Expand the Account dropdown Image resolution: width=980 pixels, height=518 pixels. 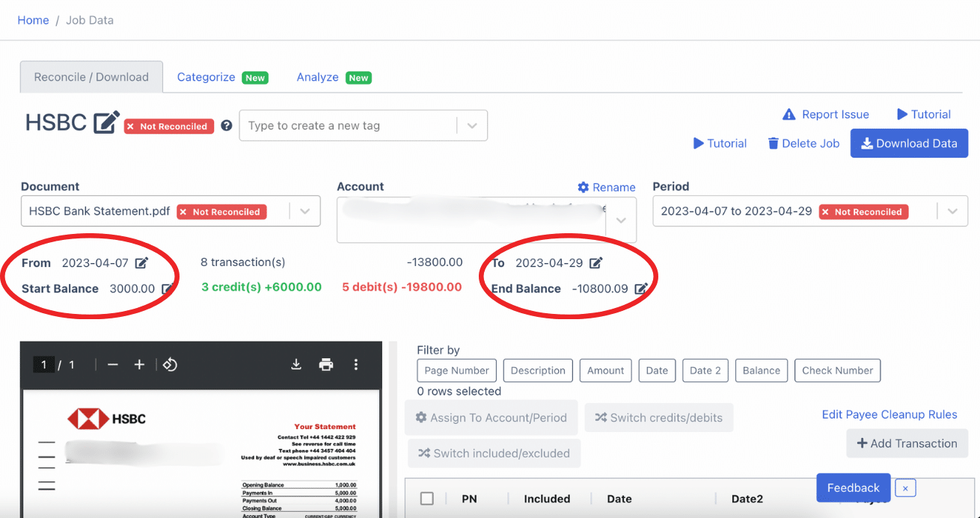[621, 221]
